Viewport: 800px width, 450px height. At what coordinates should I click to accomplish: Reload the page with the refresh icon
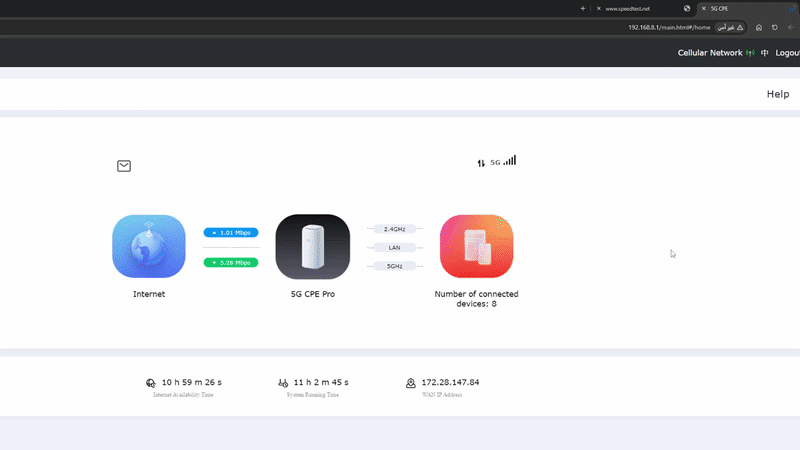point(774,28)
